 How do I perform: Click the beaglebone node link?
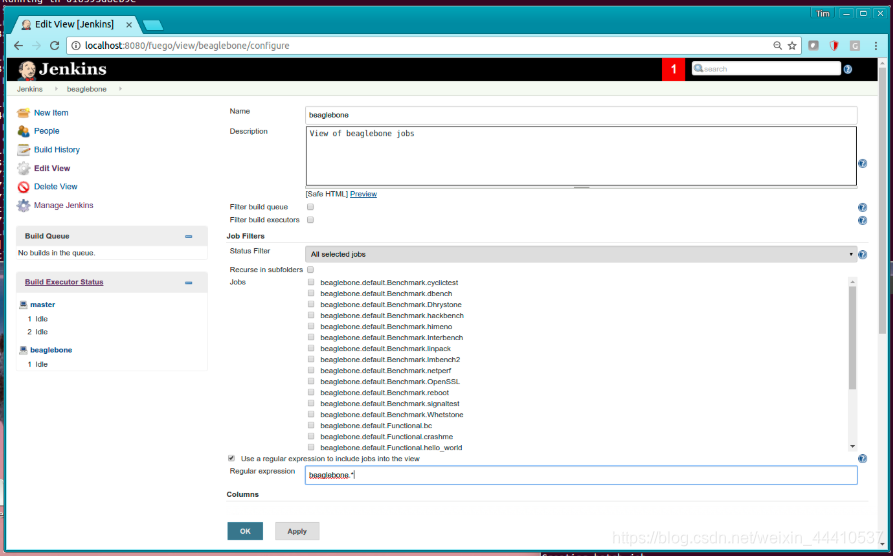51,350
